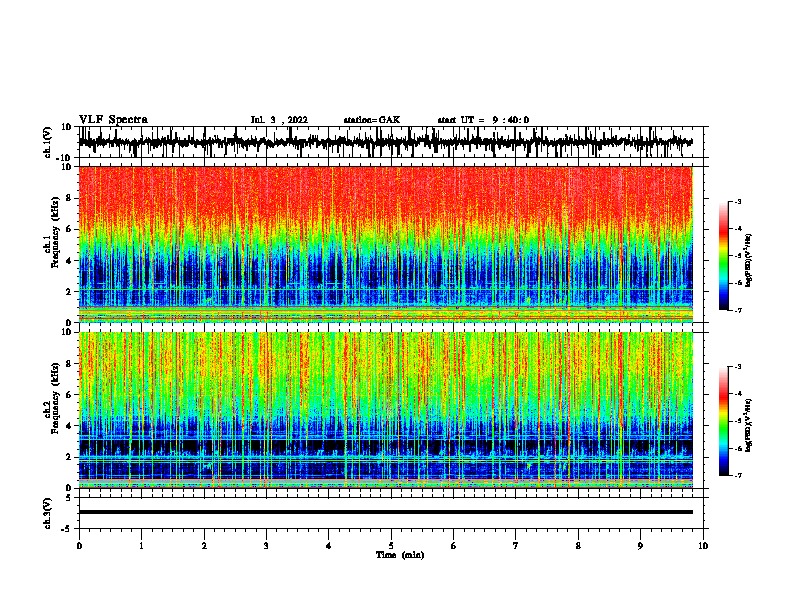Click the "1" tick label on time axis
The image size is (792, 612).
coord(142,546)
